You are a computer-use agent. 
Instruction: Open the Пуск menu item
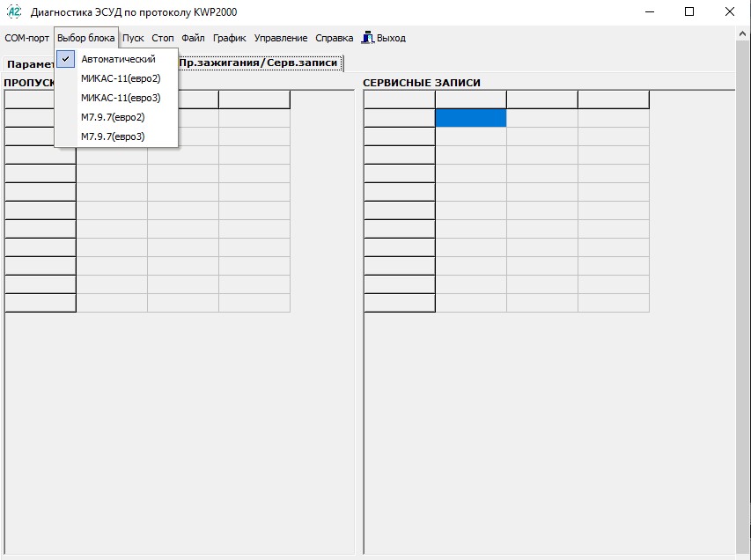tap(133, 38)
